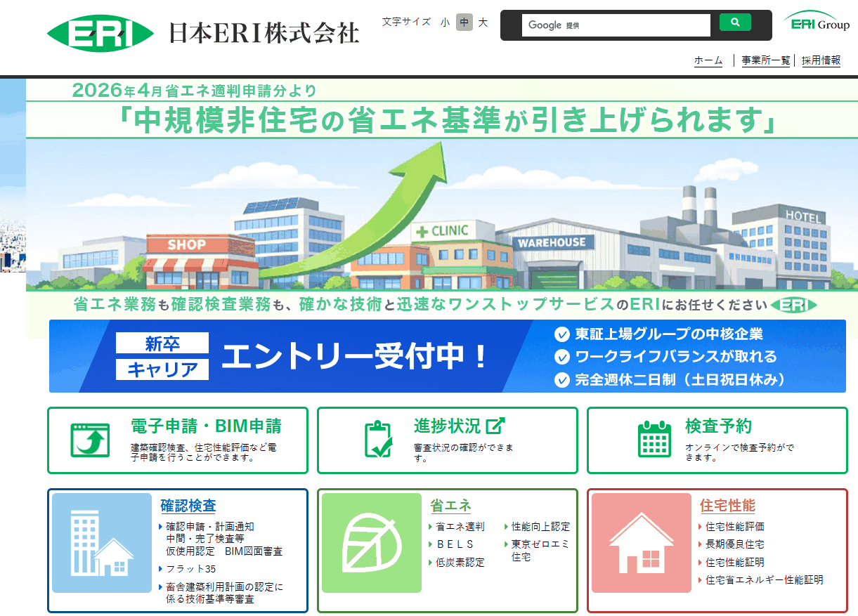858x616 pixels.
Task: Open the 長期優良住宅 link
Action: click(735, 544)
